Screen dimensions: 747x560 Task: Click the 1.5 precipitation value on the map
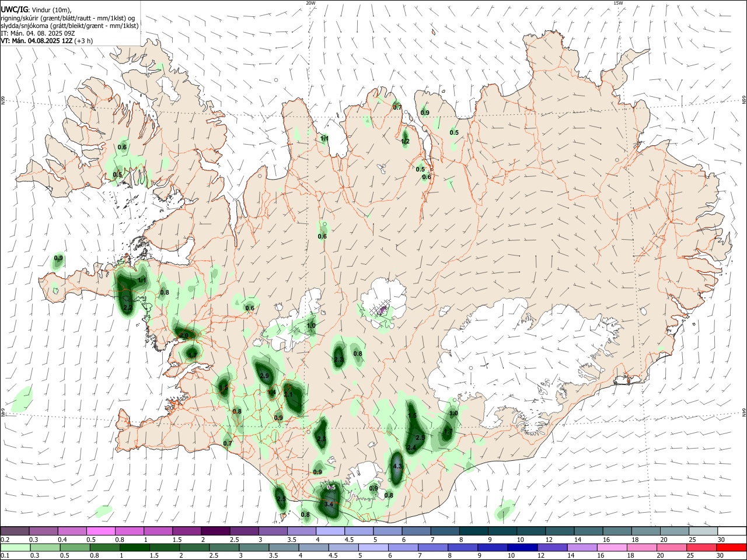tap(412, 416)
